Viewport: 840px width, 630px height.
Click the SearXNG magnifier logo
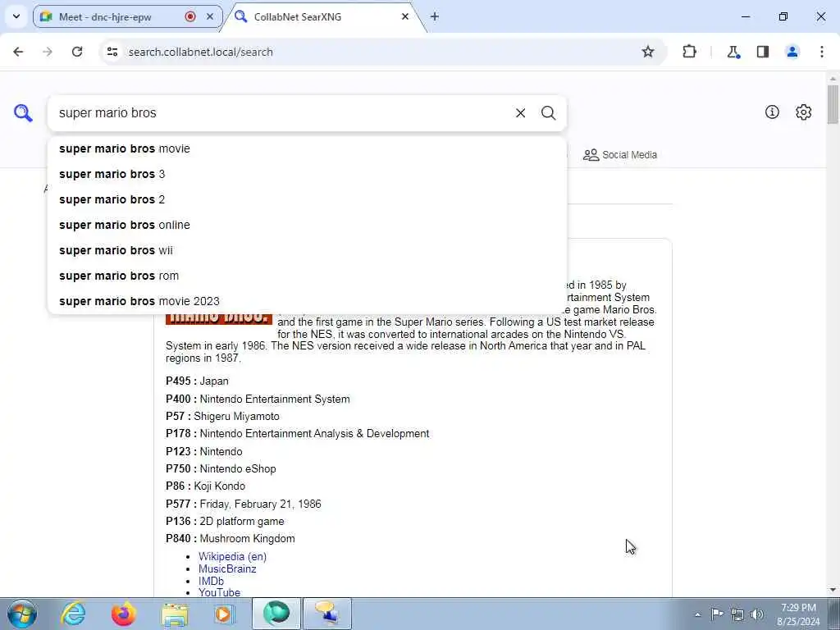coord(23,113)
